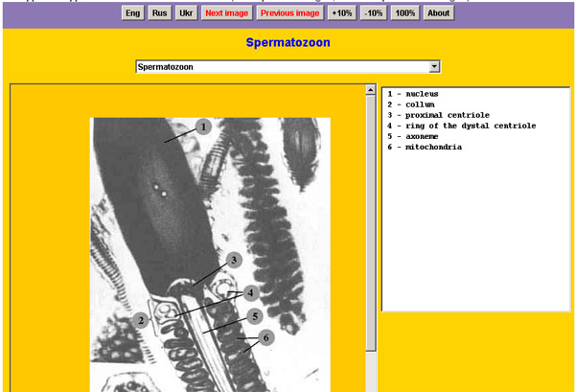Go to Next image
575x392 pixels.
point(226,13)
